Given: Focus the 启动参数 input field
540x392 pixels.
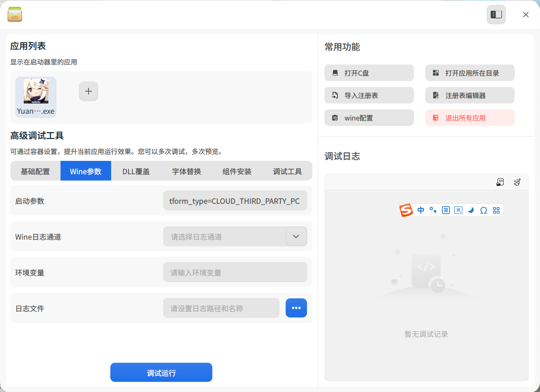Looking at the screenshot, I should tap(235, 201).
